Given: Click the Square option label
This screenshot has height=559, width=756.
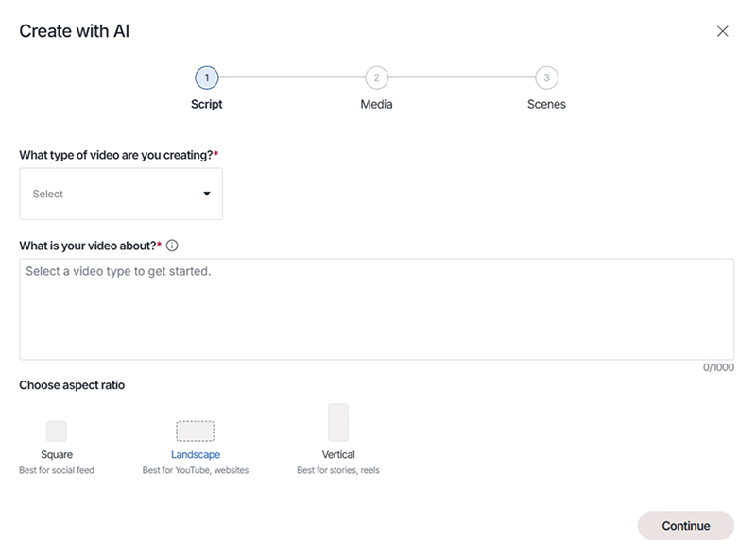Looking at the screenshot, I should [57, 455].
